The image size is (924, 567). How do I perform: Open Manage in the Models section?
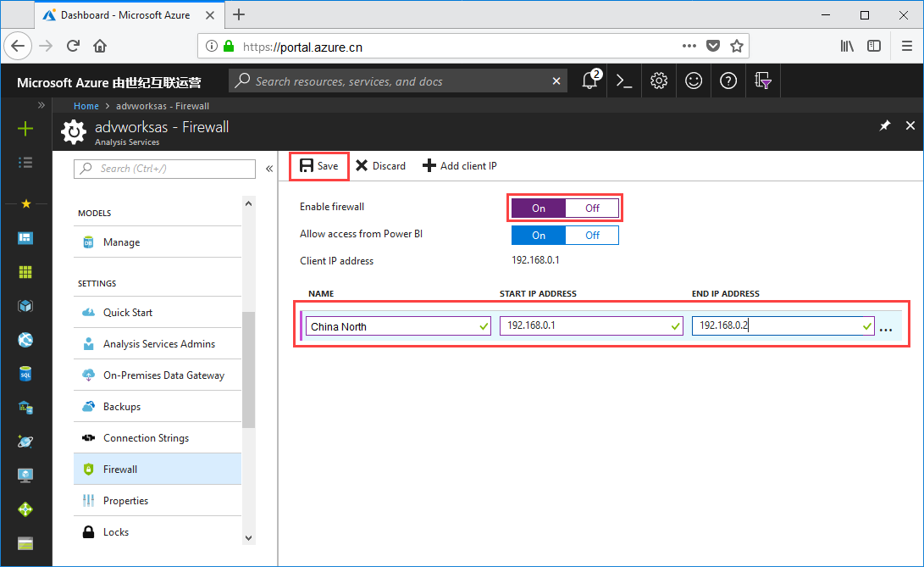pyautogui.click(x=158, y=242)
